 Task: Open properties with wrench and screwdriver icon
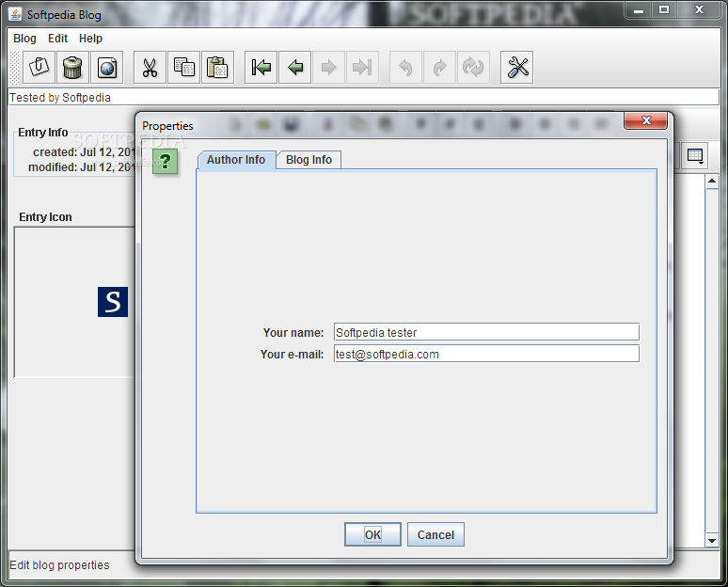tap(516, 68)
